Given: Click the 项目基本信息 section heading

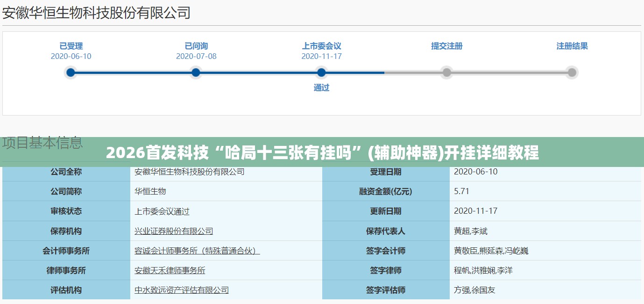Looking at the screenshot, I should [x=43, y=143].
